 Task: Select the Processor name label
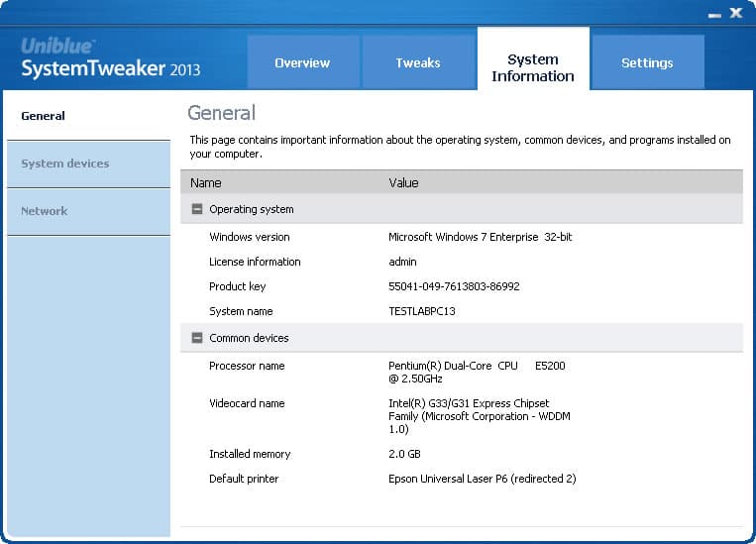(247, 366)
